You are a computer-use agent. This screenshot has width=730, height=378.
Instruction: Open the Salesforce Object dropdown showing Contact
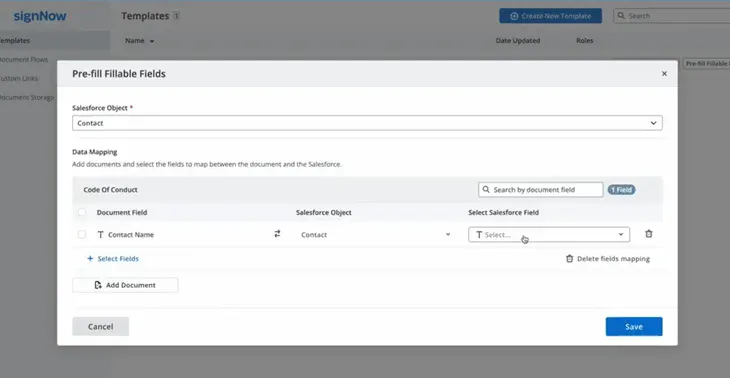pyautogui.click(x=367, y=123)
